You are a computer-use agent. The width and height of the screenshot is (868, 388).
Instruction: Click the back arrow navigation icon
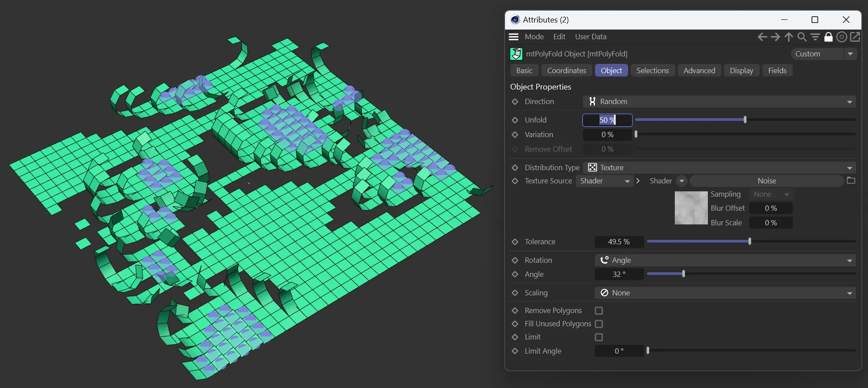[x=762, y=37]
